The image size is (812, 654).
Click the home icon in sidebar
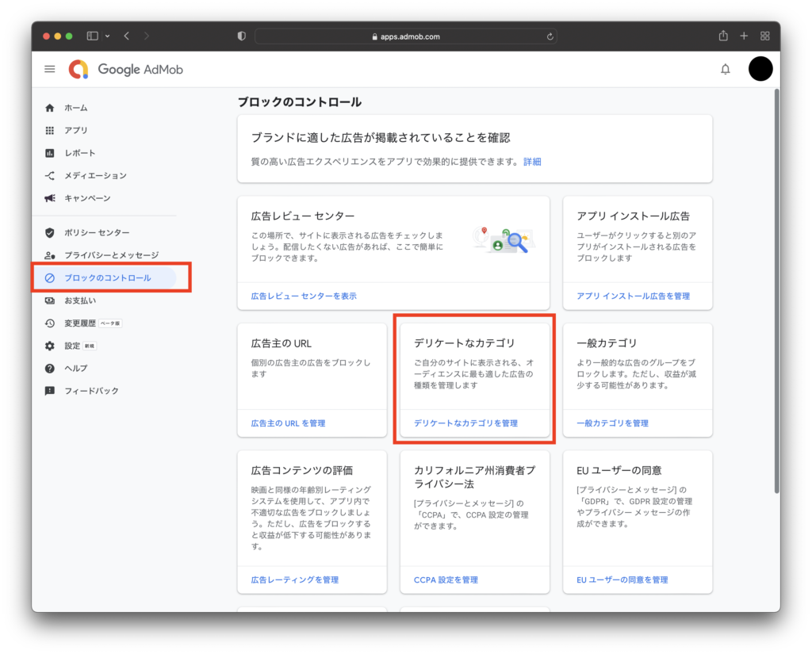pyautogui.click(x=50, y=108)
